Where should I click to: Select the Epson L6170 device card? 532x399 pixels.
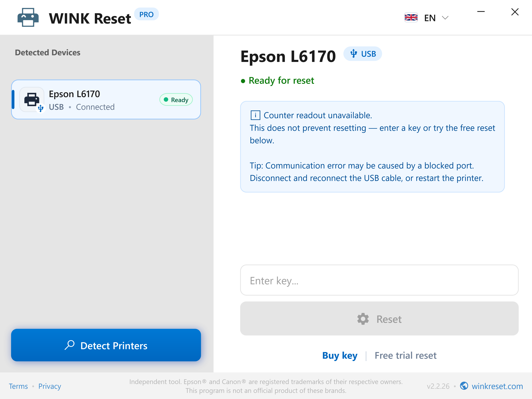pos(106,100)
